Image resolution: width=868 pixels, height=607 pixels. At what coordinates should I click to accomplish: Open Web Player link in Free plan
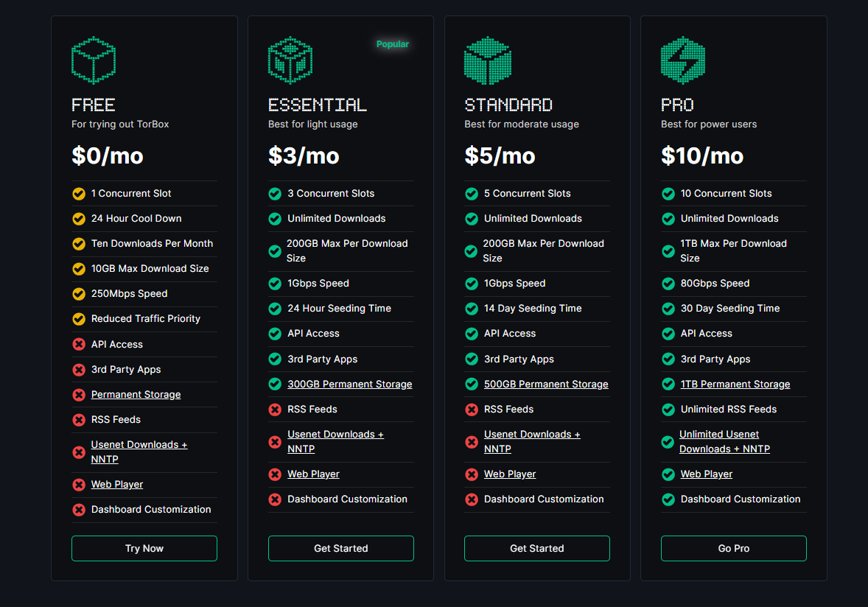(x=117, y=484)
